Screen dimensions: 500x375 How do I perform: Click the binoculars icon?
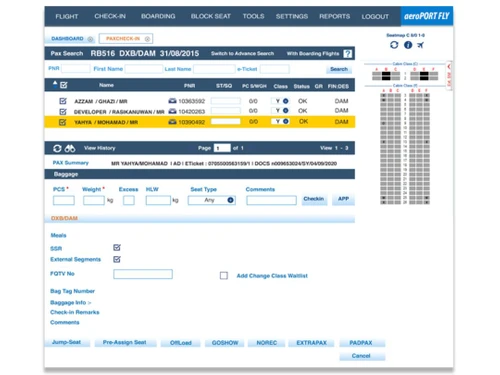pos(70,148)
